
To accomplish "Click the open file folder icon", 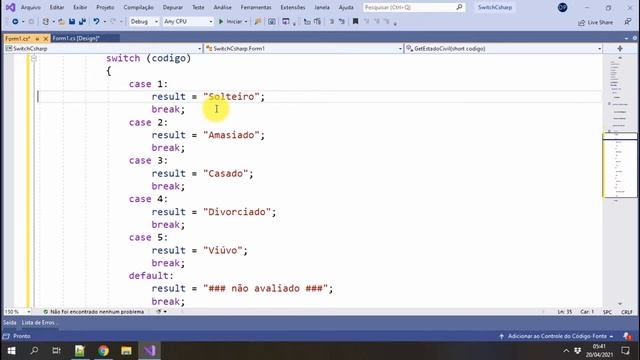I will (61, 22).
